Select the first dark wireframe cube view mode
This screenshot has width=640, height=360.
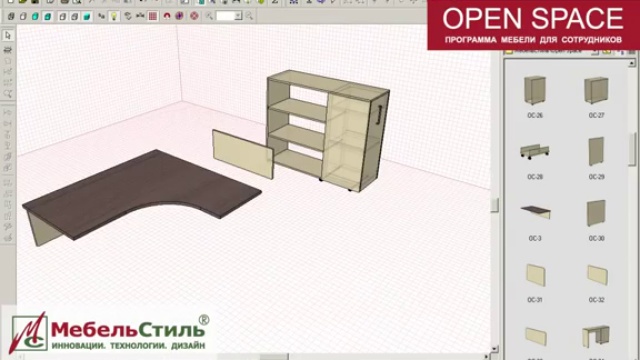click(x=11, y=16)
